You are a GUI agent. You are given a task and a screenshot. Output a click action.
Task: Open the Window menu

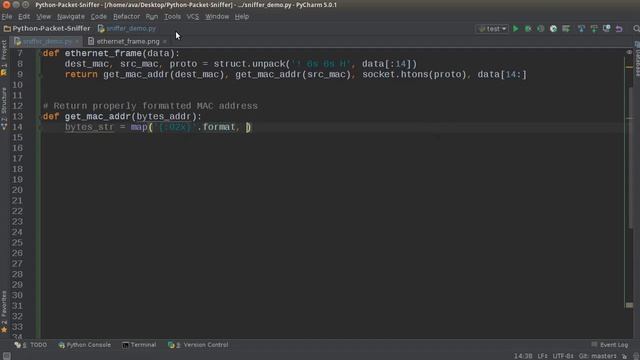pyautogui.click(x=217, y=17)
